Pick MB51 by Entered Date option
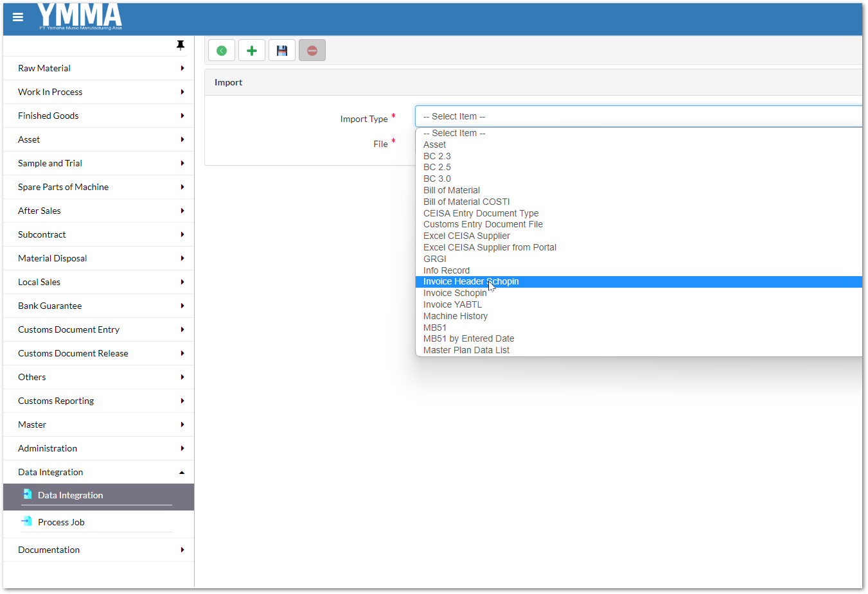The height and width of the screenshot is (594, 868). tap(468, 338)
